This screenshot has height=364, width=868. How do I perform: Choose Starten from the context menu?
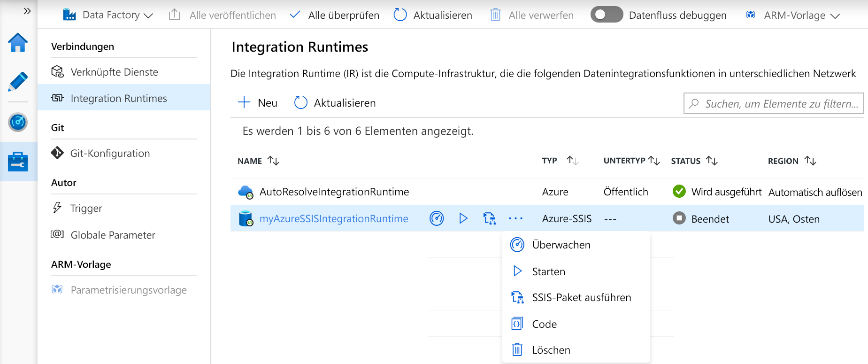click(576, 271)
